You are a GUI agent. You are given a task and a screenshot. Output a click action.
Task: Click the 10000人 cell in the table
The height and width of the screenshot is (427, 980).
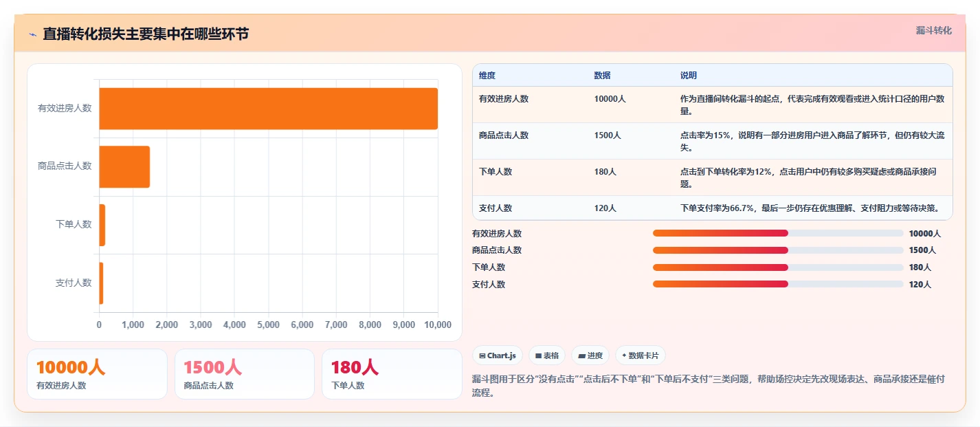610,99
